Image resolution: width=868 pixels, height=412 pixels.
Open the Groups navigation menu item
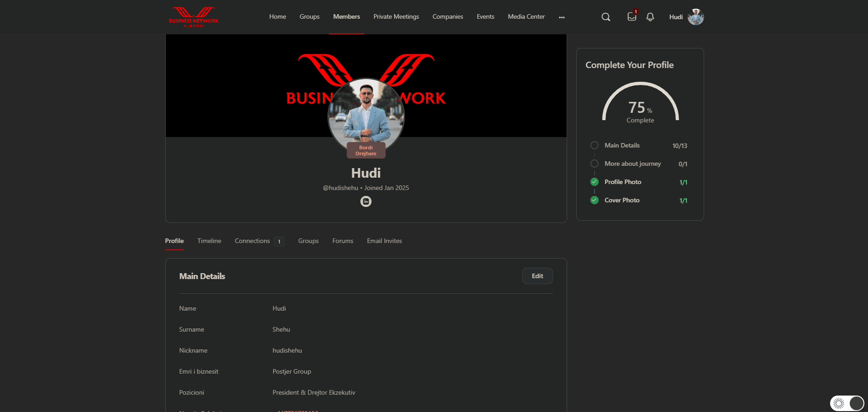pos(310,16)
